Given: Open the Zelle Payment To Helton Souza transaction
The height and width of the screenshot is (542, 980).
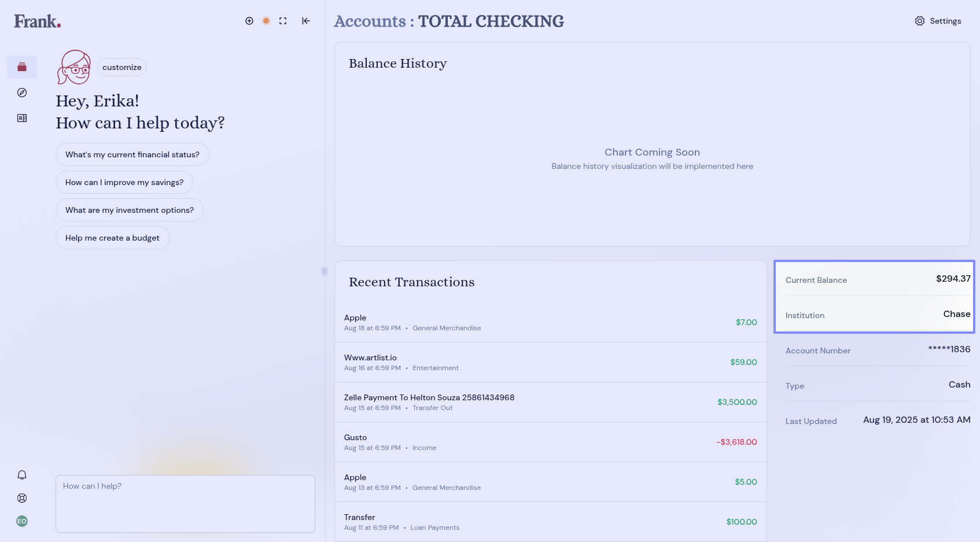Looking at the screenshot, I should coord(550,402).
